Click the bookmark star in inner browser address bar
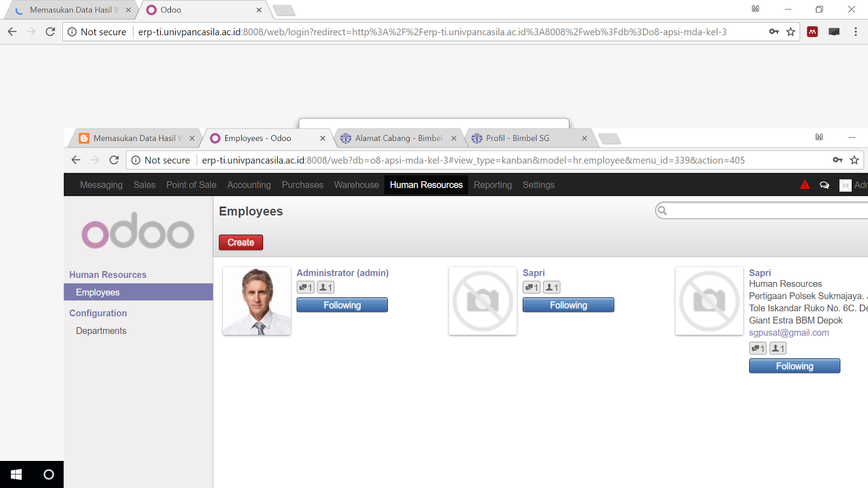Screen dimensions: 868x488 (x=854, y=160)
